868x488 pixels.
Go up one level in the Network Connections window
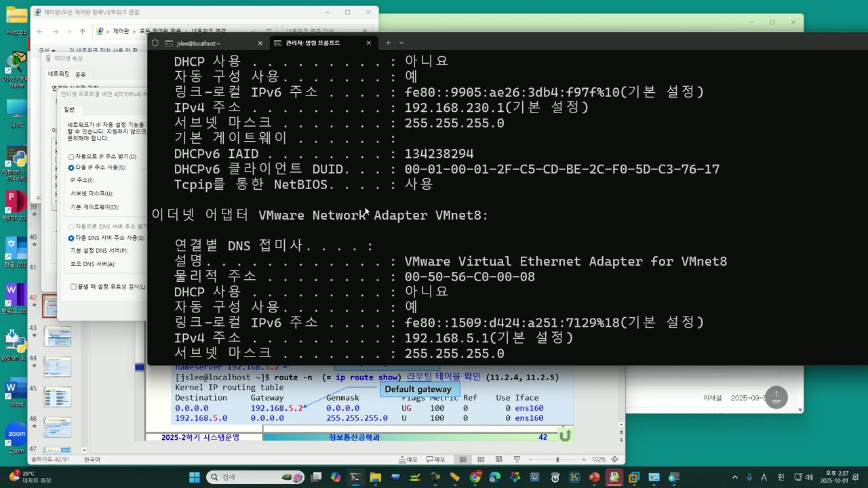point(82,31)
